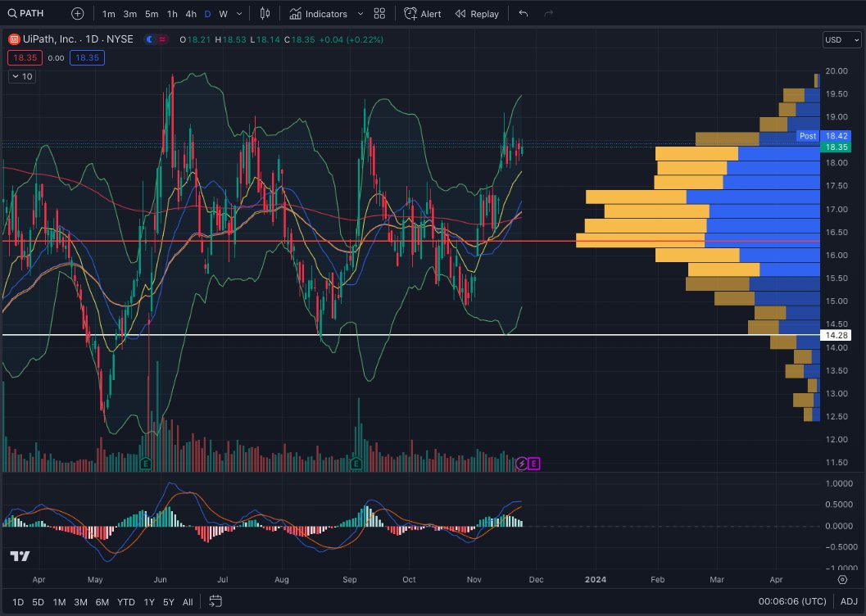The image size is (866, 616).
Task: Set chart range to 3M
Action: (x=80, y=601)
